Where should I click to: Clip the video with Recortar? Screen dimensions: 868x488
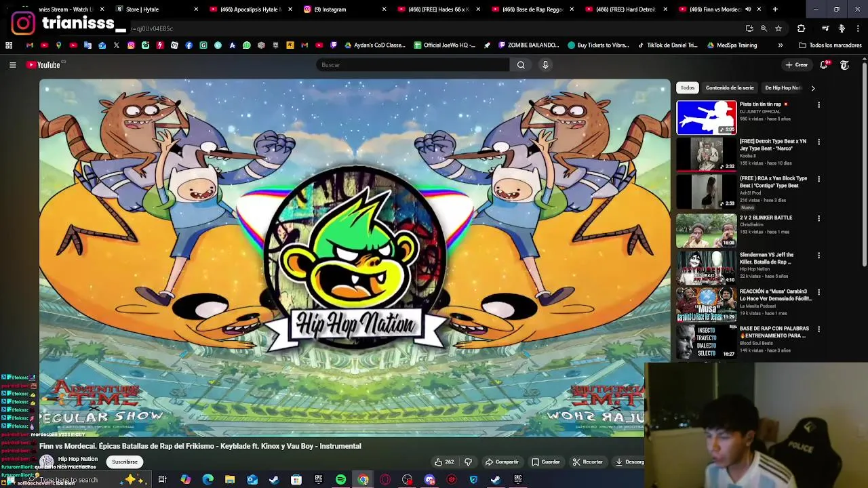(587, 462)
